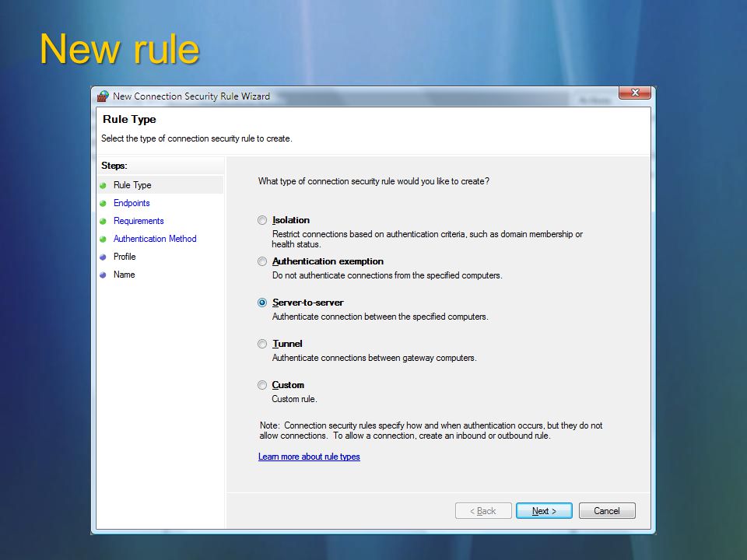
Task: Click green bullet beside Rule Type step
Action: 103,185
